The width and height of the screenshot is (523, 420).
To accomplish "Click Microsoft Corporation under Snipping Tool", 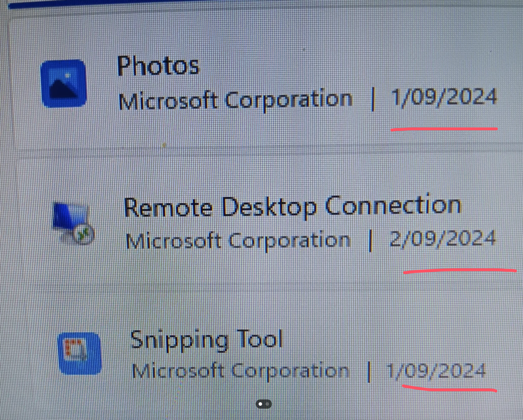I will [240, 371].
